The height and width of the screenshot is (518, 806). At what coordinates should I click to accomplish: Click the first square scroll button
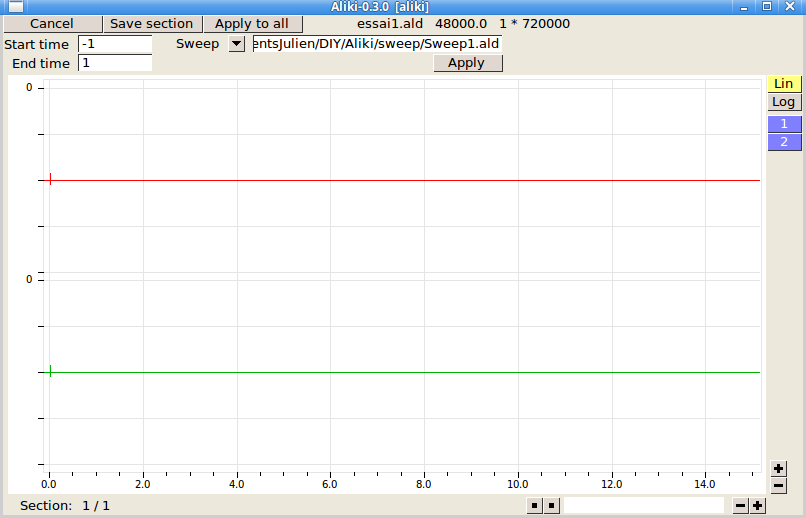[535, 506]
